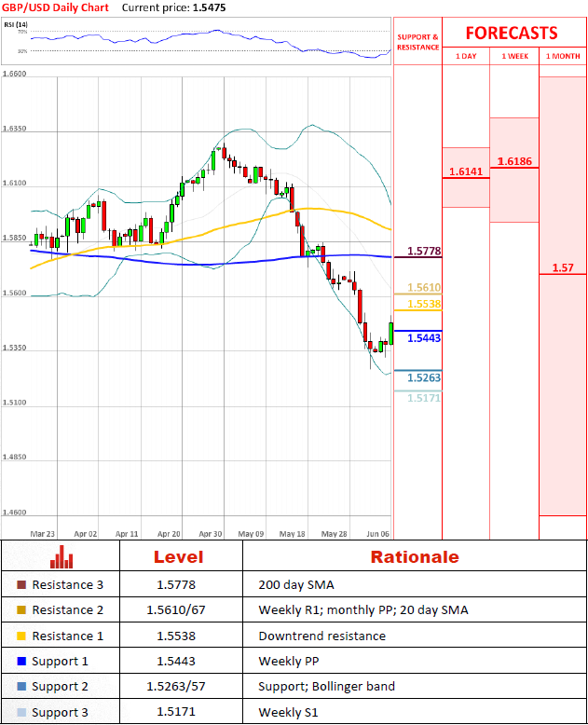The width and height of the screenshot is (588, 725).
Task: Click the Level column header
Action: click(x=178, y=556)
